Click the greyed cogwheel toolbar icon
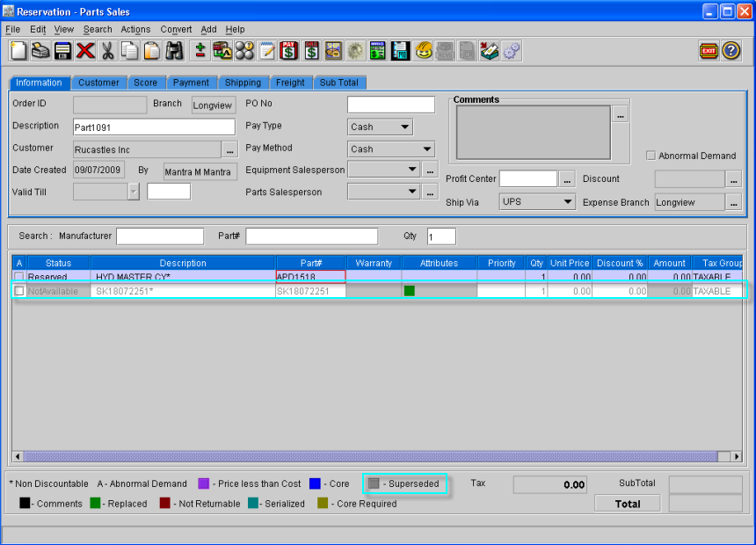This screenshot has height=545, width=756. click(x=356, y=51)
